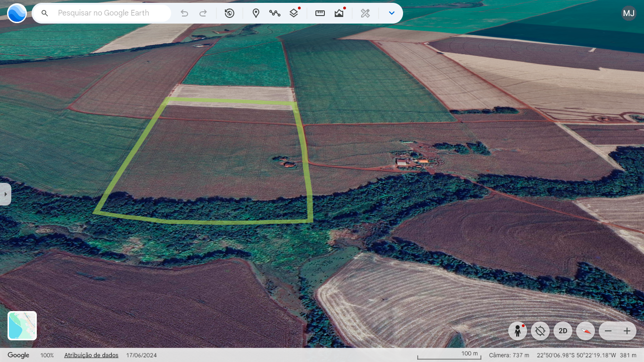Viewport: 644px width, 362px height.
Task: Open the elevation profile mountain icon
Action: coord(339,13)
